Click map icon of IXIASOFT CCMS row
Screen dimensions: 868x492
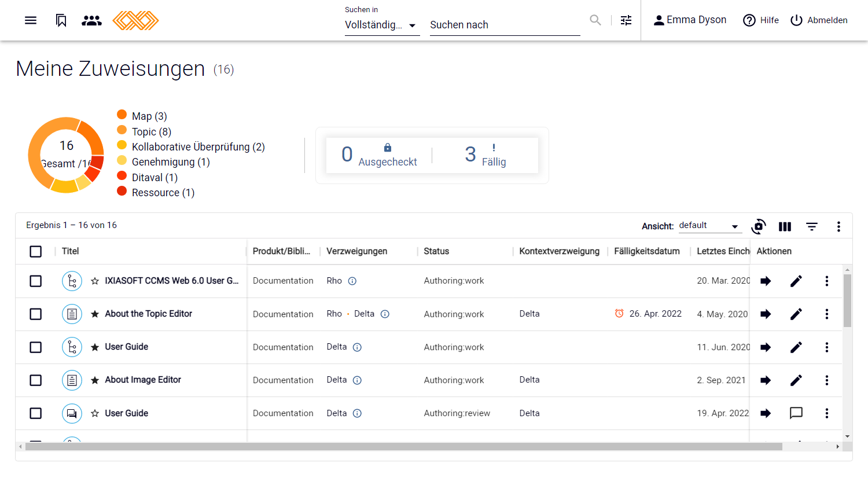[72, 281]
